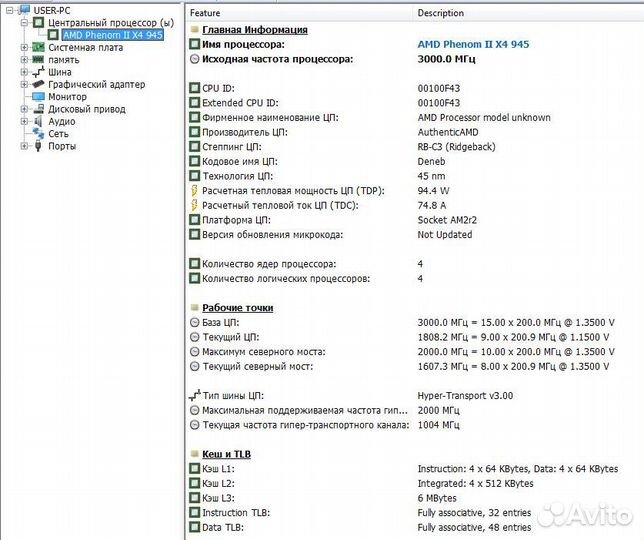Click the clock icon beside База ЦП
644x540 pixels.
195,323
